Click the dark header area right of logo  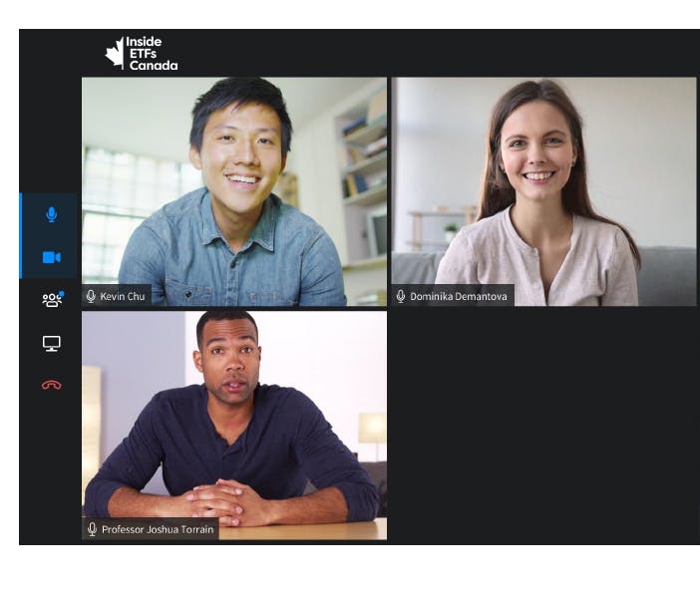(x=438, y=53)
